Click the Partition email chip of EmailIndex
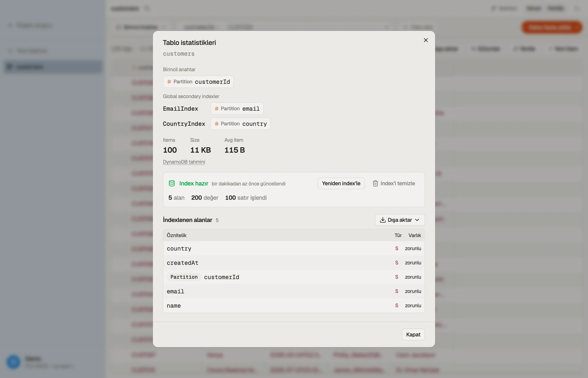 tap(237, 109)
